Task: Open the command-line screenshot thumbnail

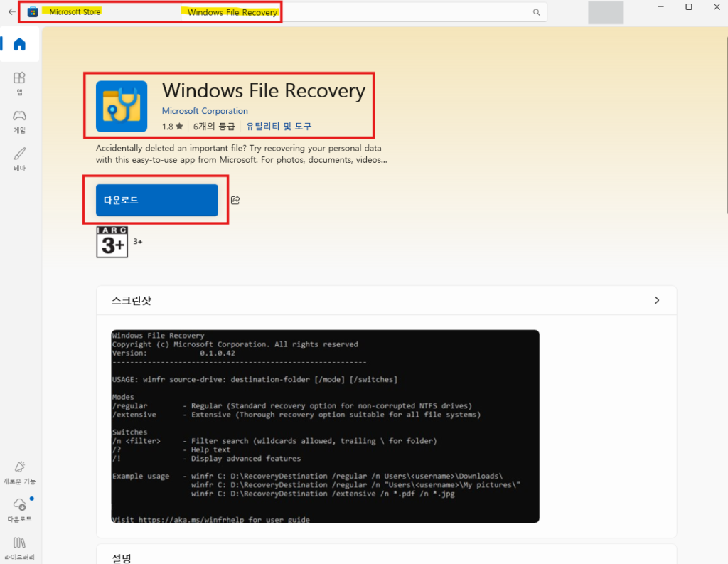Action: coord(326,427)
